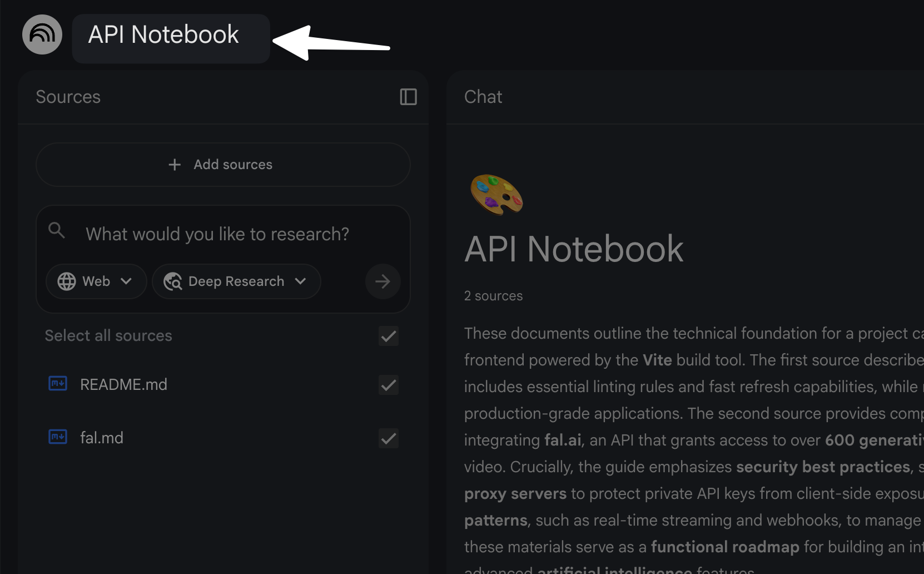Click the search magnifier icon
This screenshot has width=924, height=574.
click(56, 230)
